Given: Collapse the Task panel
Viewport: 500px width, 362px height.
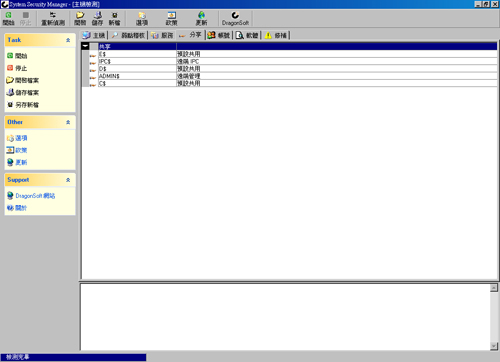Looking at the screenshot, I should pyautogui.click(x=68, y=40).
